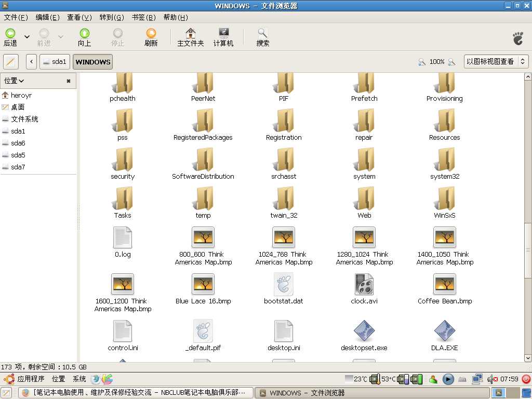Open the Places (位置) sidebar selector dropdown
Viewport: 532px width, 399px height.
click(15, 81)
